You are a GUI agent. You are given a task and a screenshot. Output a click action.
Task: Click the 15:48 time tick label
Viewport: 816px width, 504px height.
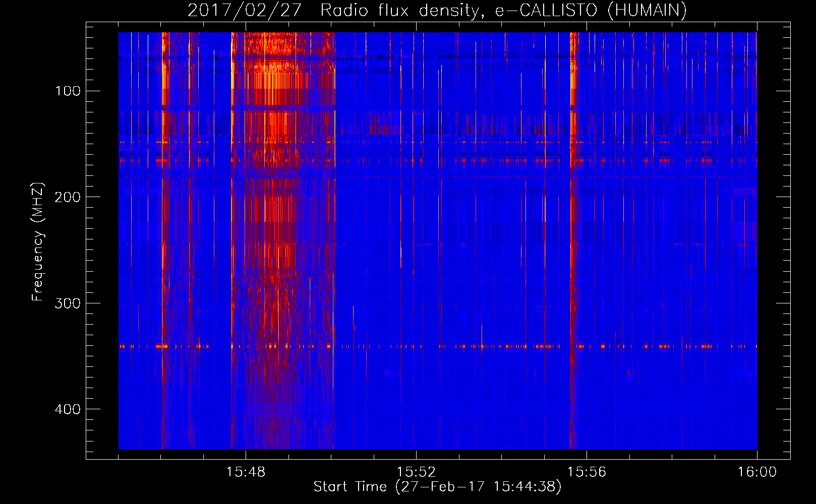click(246, 472)
